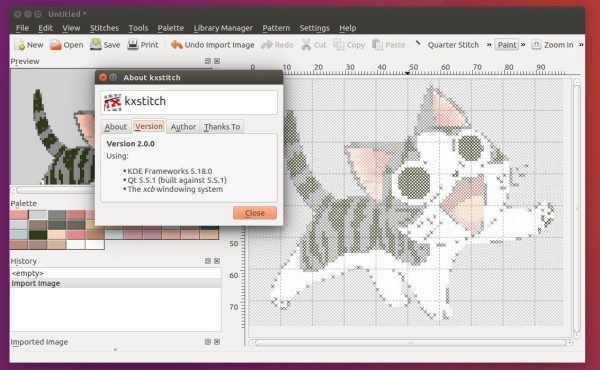Screen dimensions: 600x370
Task: Float the Preview panel with its icon
Action: point(208,61)
